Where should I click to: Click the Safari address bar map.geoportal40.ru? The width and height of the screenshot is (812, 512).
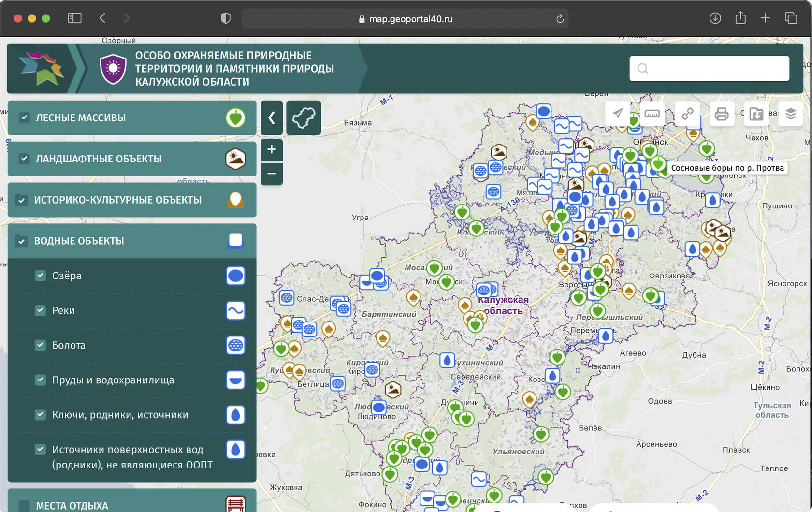coord(405,19)
